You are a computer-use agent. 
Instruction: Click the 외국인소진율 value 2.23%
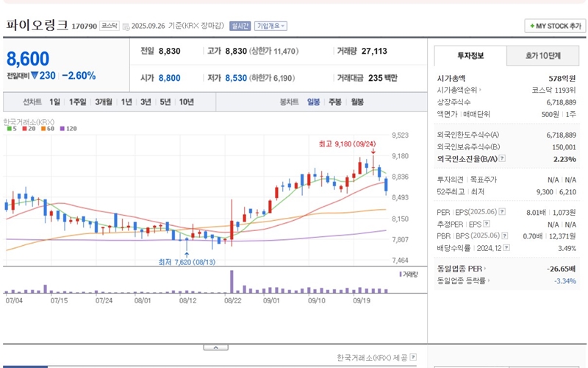pyautogui.click(x=564, y=159)
